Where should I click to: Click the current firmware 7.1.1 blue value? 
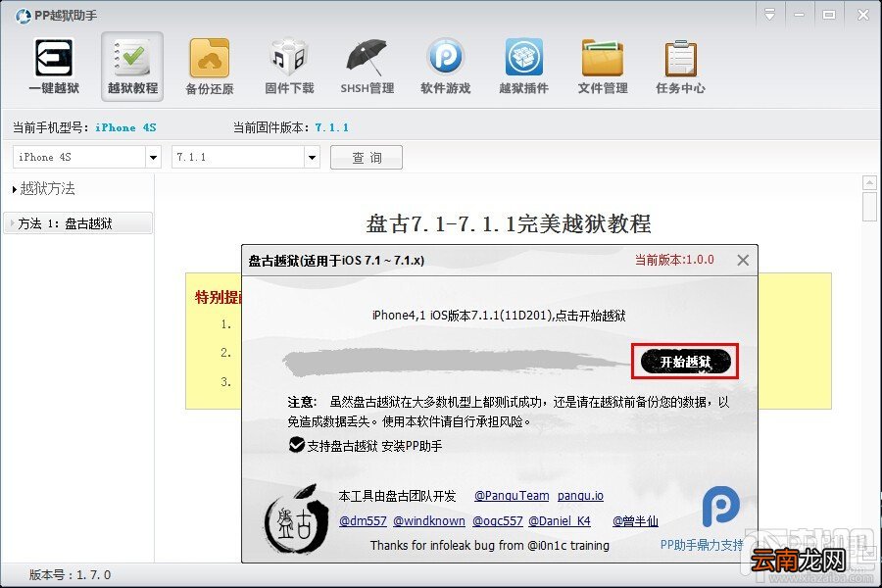point(331,127)
